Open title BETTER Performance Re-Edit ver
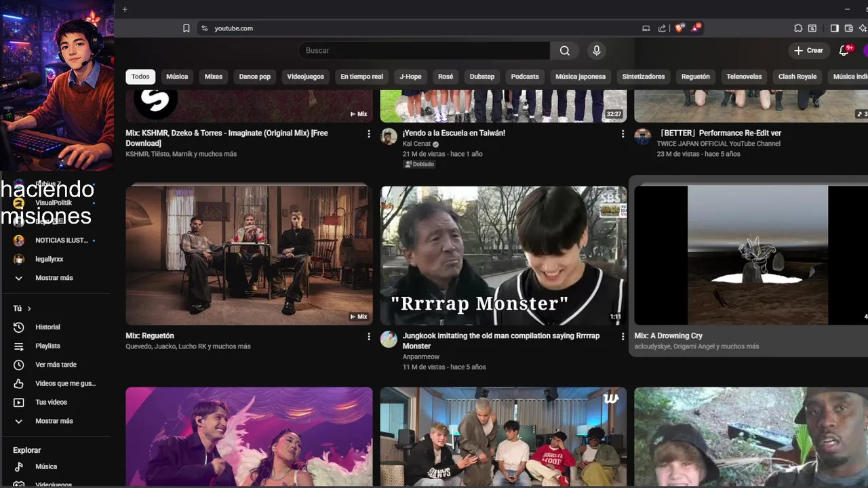The image size is (868, 488). (x=719, y=133)
